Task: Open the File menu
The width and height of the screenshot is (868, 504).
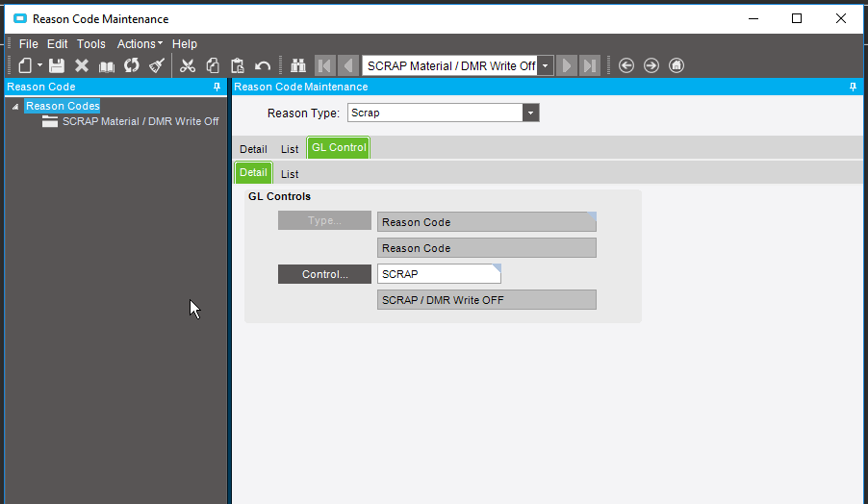Action: [28, 43]
